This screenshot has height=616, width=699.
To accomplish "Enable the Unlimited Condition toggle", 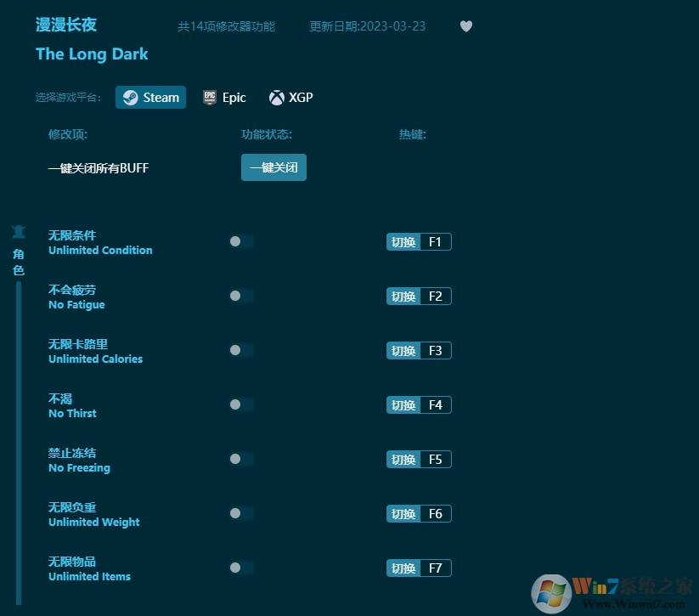I will coord(240,241).
